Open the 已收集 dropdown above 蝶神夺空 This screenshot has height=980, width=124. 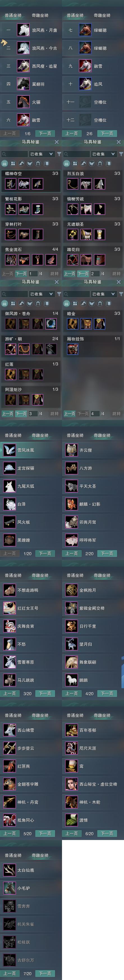[42, 154]
